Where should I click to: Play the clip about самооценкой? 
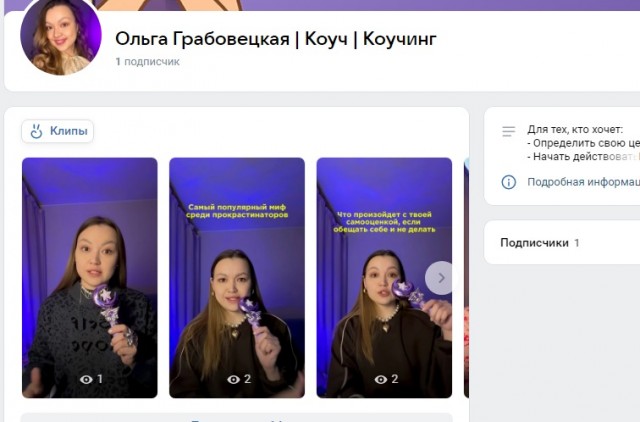pos(384,278)
